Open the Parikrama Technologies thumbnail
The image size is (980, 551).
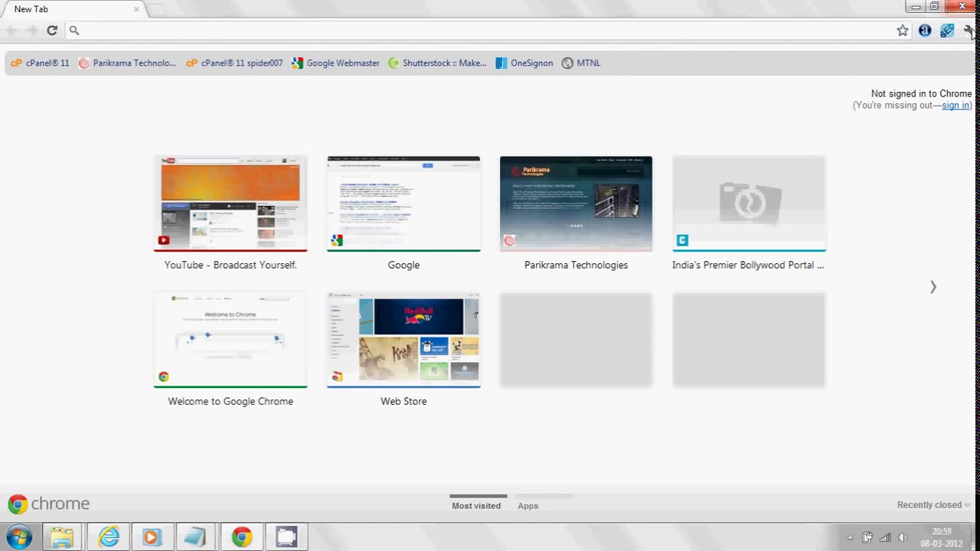click(576, 204)
